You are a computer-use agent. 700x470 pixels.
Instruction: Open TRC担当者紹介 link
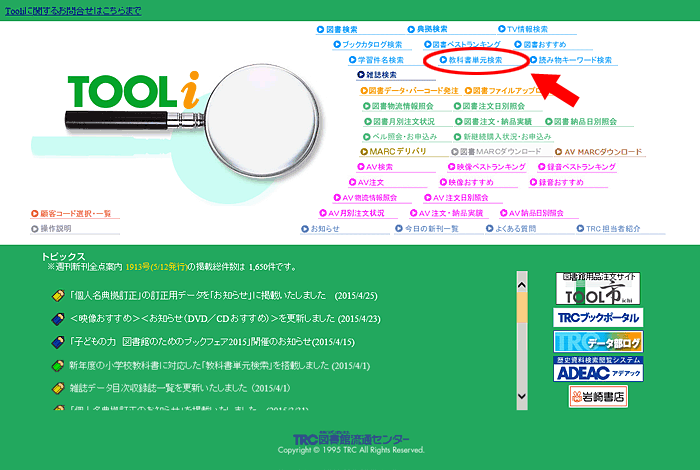pyautogui.click(x=609, y=229)
